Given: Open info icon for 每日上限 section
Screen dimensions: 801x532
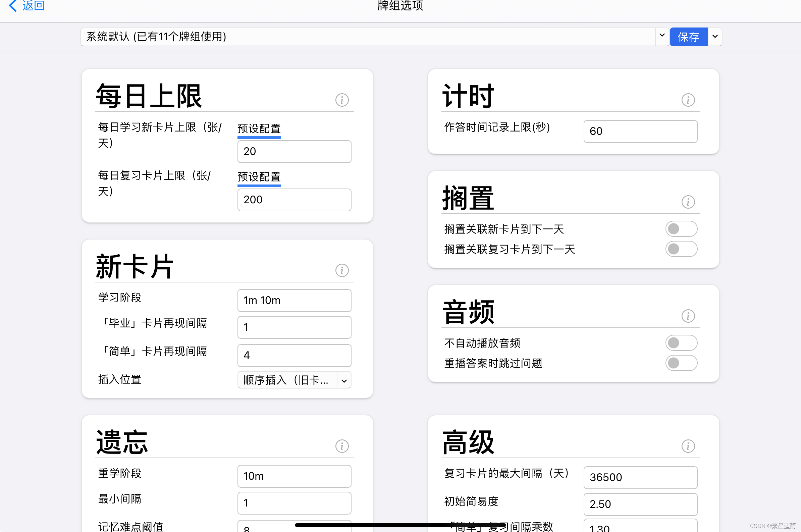Looking at the screenshot, I should 342,100.
